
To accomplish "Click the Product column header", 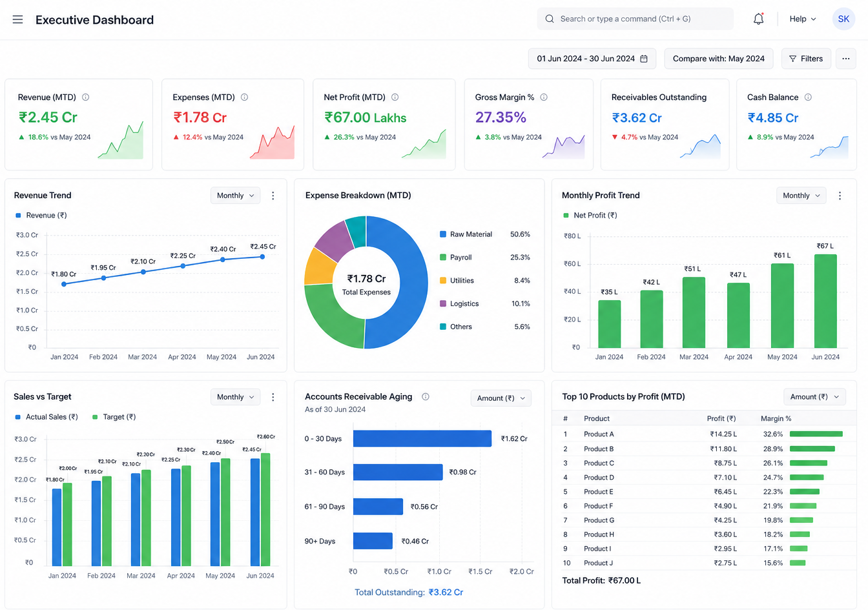I will (597, 419).
